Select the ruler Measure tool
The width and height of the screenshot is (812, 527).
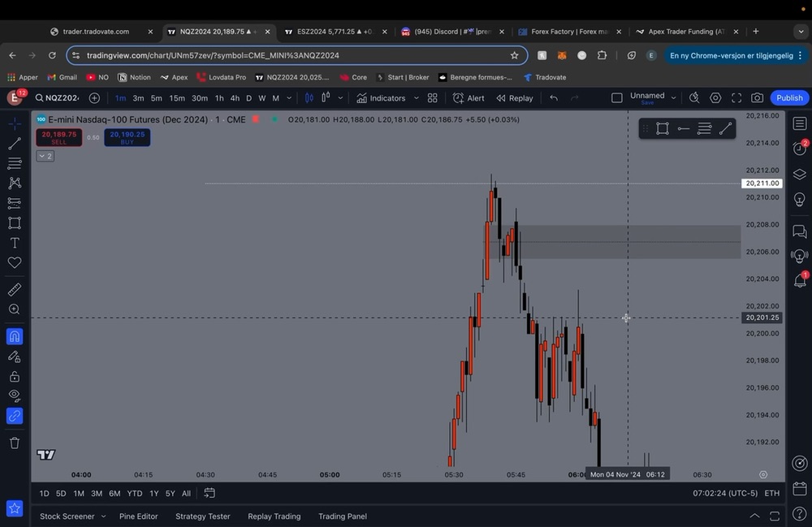(x=15, y=289)
